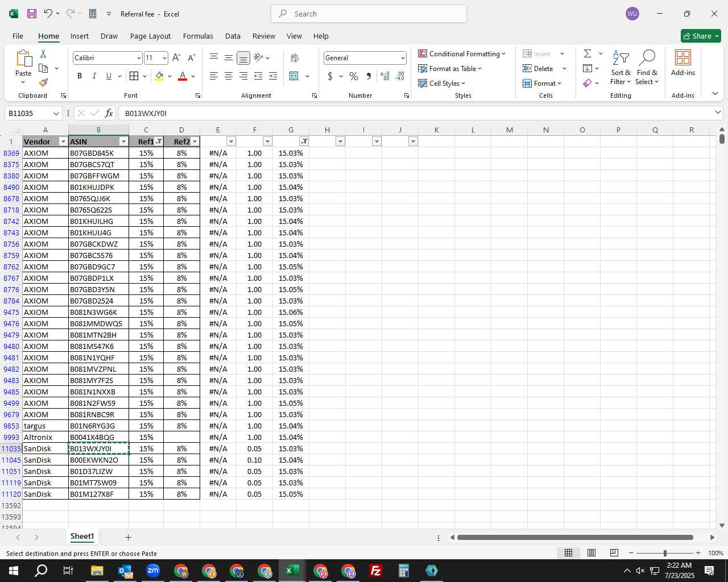Open the column G filter dropdown

point(304,142)
